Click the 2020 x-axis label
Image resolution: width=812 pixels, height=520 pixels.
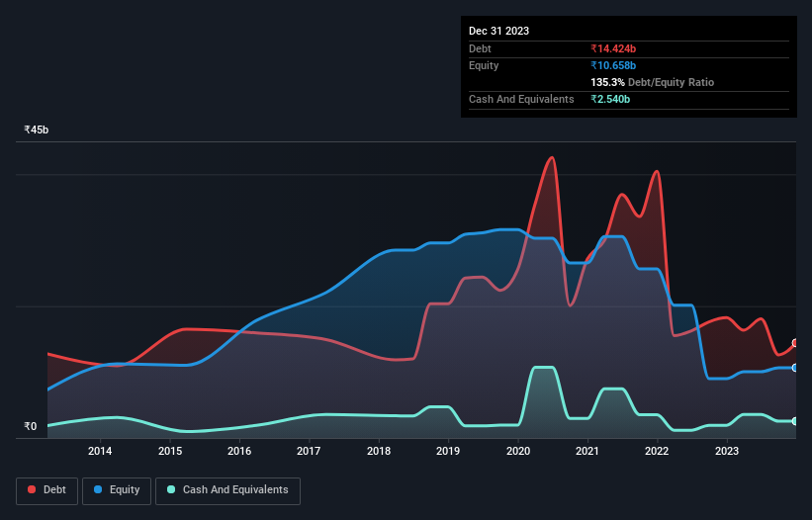pos(518,451)
